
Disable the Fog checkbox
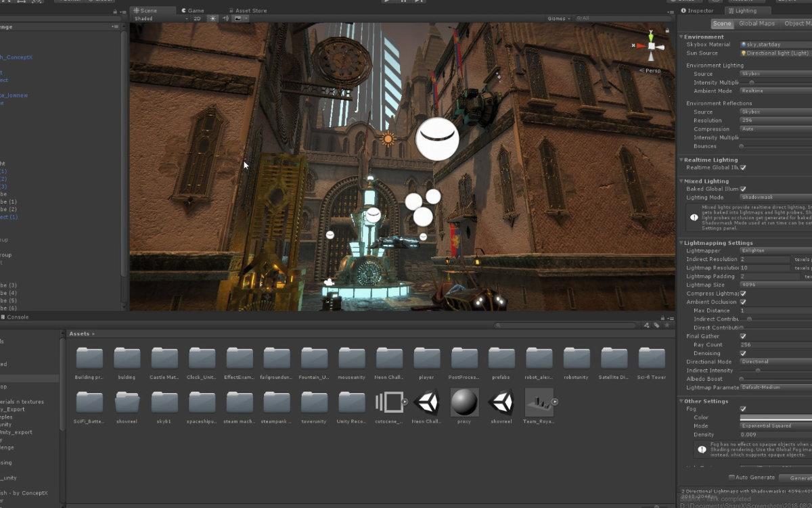point(743,409)
